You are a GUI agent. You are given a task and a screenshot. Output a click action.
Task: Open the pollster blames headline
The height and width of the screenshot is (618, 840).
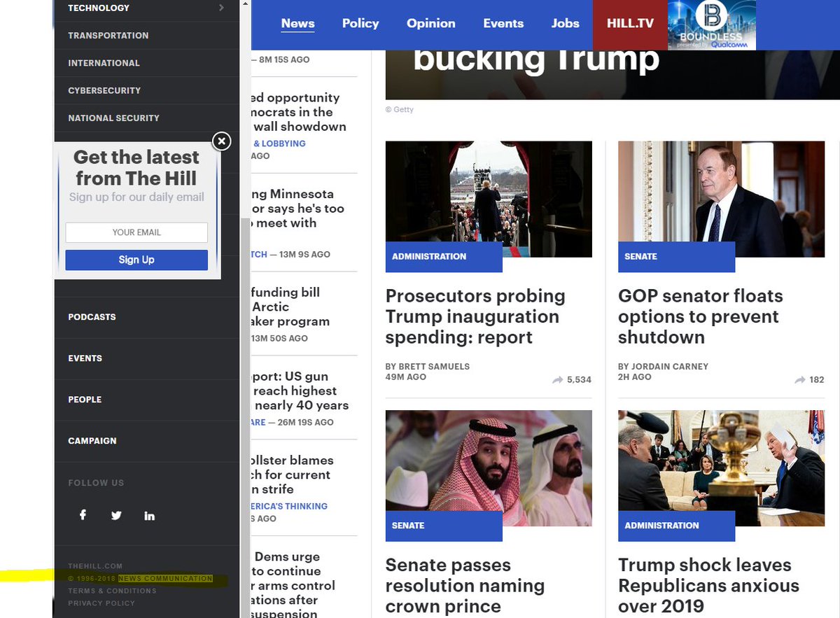[293, 475]
